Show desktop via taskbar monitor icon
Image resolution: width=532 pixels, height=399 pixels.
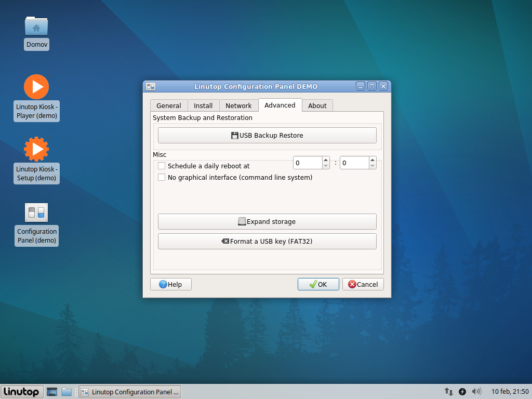coord(52,392)
